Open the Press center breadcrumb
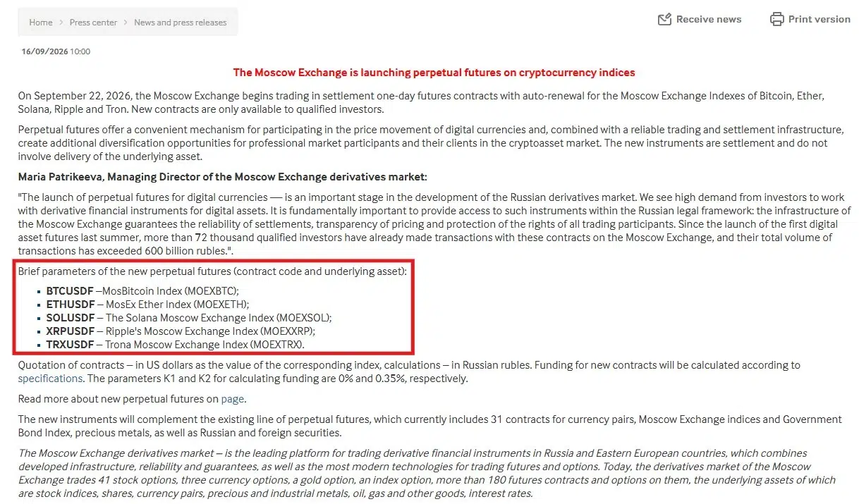Viewport: 859px width, 504px height. 93,23
